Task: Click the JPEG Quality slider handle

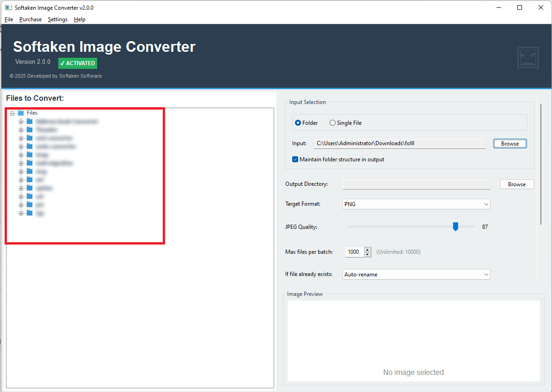Action: coord(455,227)
